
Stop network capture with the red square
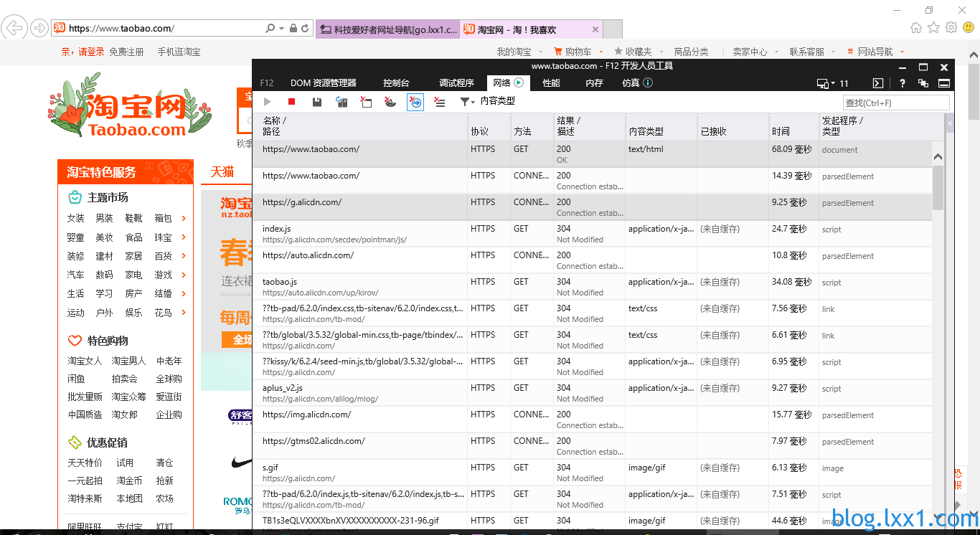(292, 102)
